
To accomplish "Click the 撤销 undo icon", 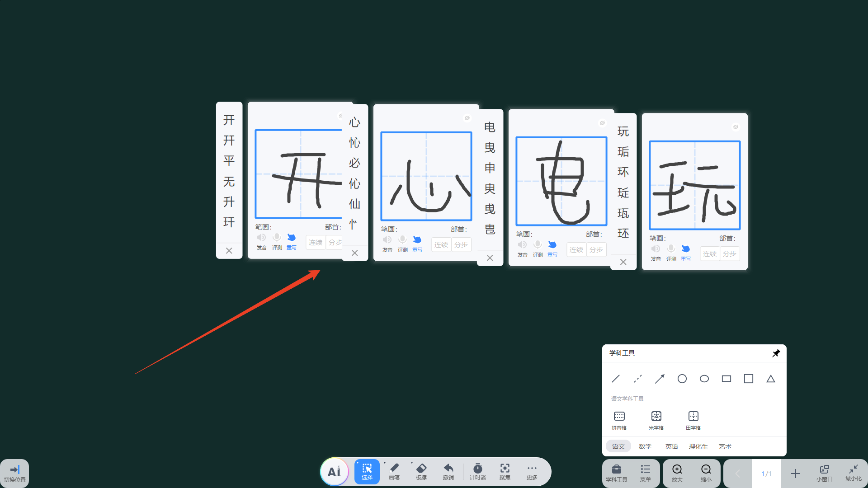I will (448, 471).
